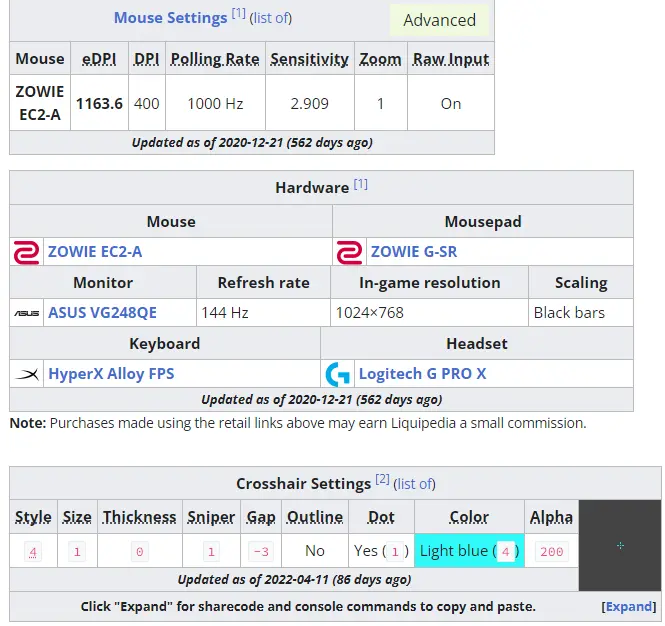Image resolution: width=665 pixels, height=626 pixels.
Task: Open the Logitech G PRO X headset link
Action: pos(422,374)
